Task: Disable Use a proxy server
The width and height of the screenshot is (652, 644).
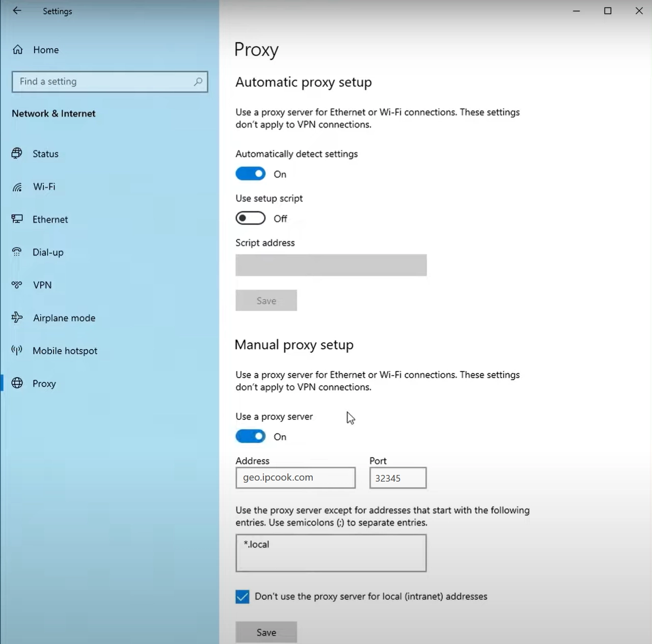Action: click(250, 436)
